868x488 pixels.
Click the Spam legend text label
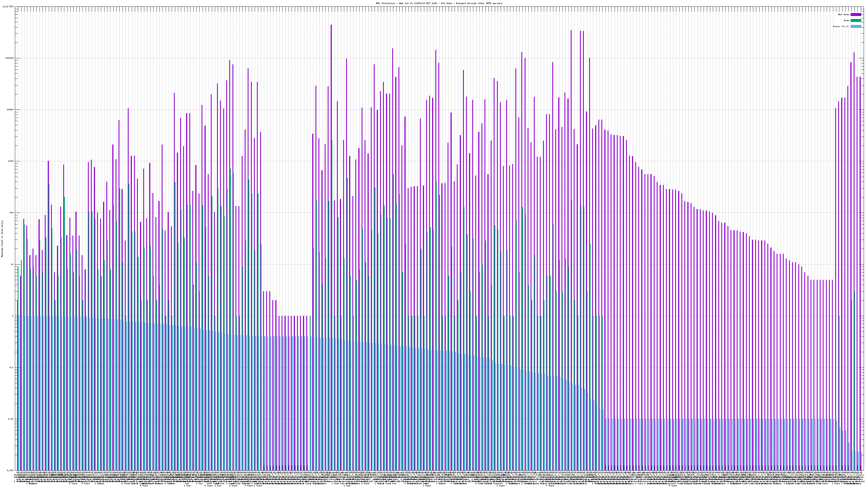[846, 21]
